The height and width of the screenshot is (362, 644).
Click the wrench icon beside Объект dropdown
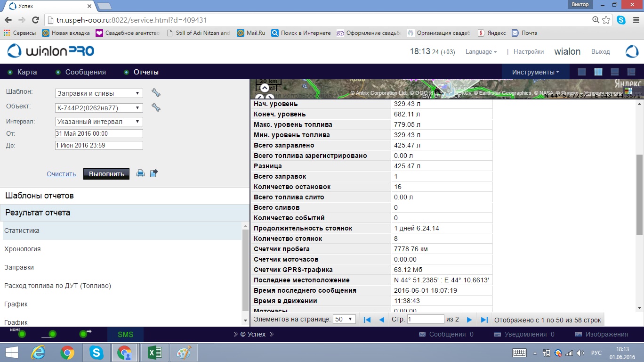coord(156,107)
